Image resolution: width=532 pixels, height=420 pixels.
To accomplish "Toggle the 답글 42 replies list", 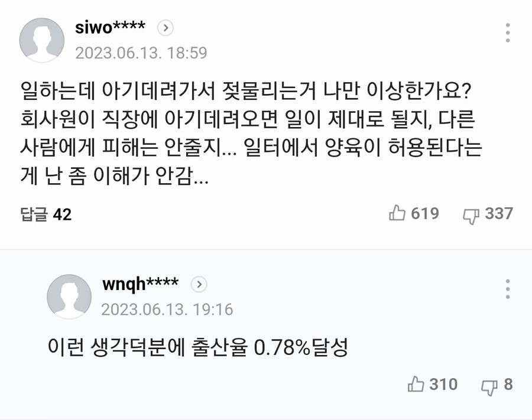I will click(x=46, y=214).
